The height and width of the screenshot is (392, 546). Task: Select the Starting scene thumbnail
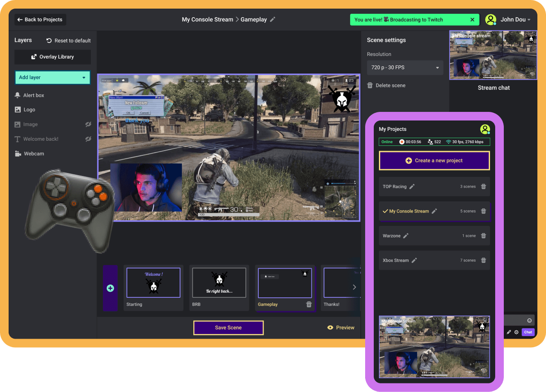[x=153, y=283]
